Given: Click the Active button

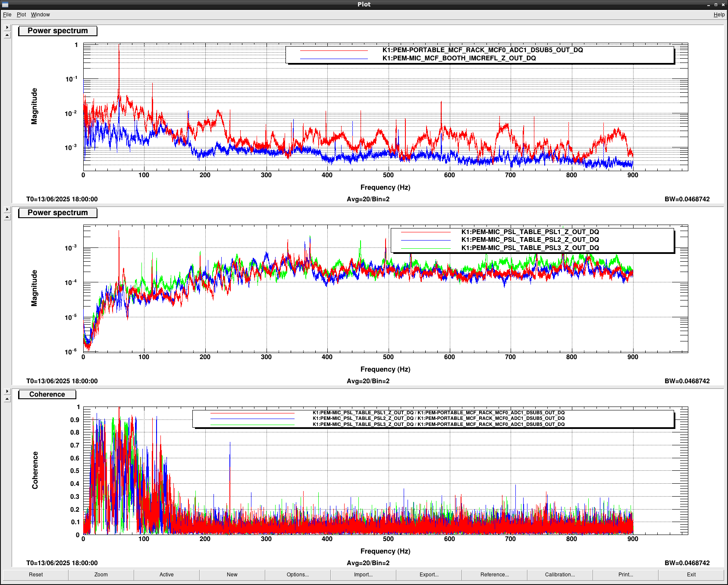Looking at the screenshot, I should [x=167, y=575].
